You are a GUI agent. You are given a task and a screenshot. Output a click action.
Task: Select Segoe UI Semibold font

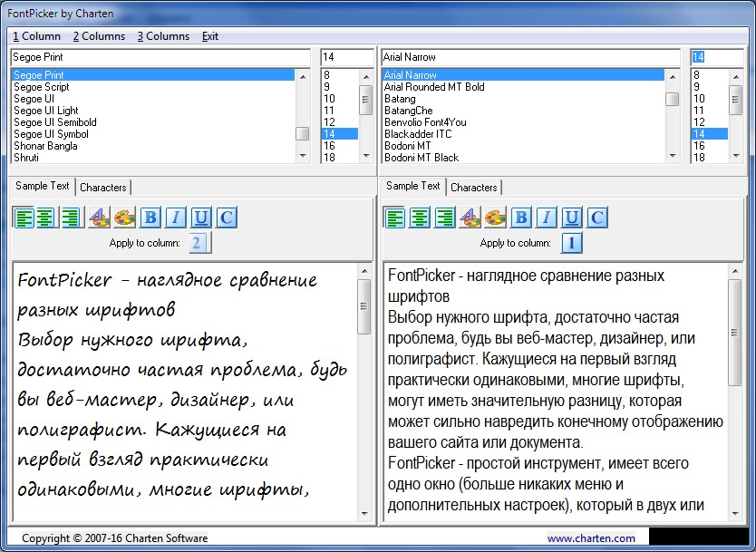(x=153, y=122)
